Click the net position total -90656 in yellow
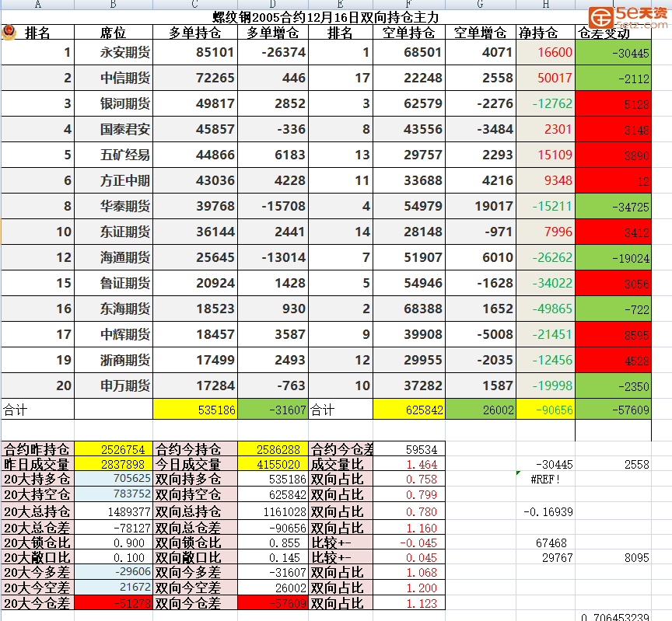Viewport: 672px width, 621px height. [x=545, y=410]
